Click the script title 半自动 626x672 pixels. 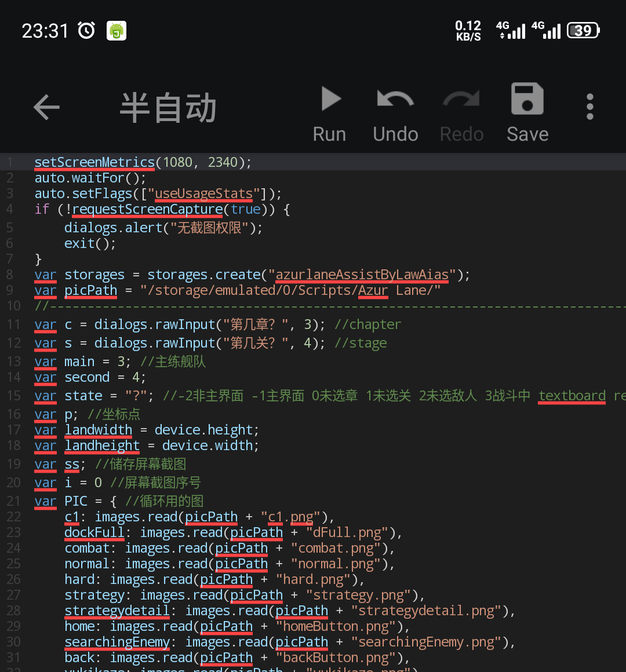point(168,108)
